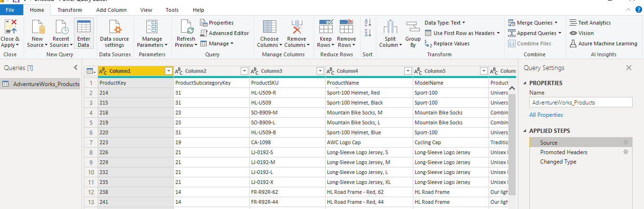Click the table icon at the grid corner
This screenshot has height=209, width=644.
89,71
